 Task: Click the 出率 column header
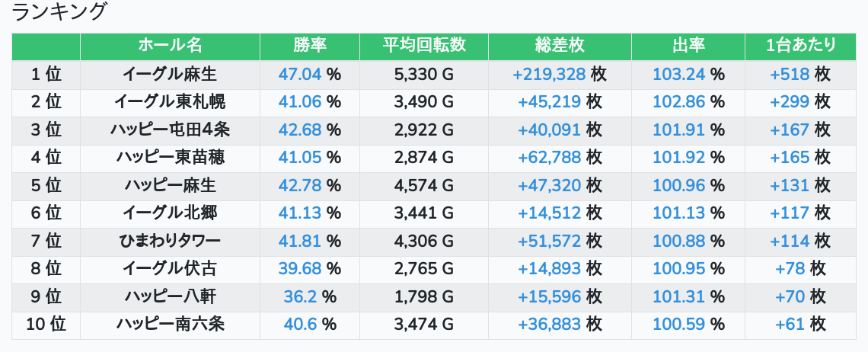[x=688, y=46]
